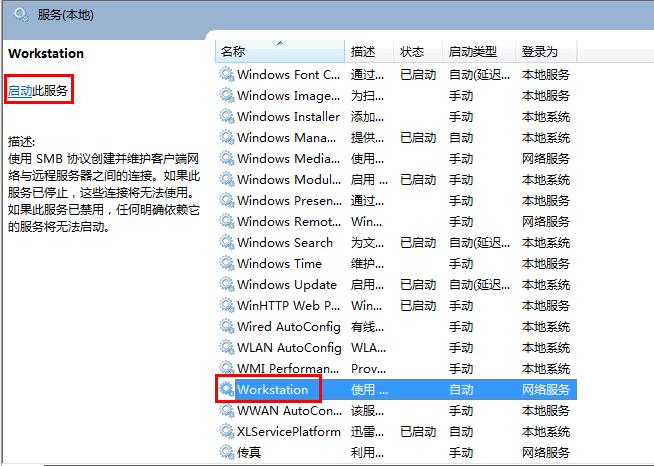Select the Windows Presen... service name

click(289, 201)
